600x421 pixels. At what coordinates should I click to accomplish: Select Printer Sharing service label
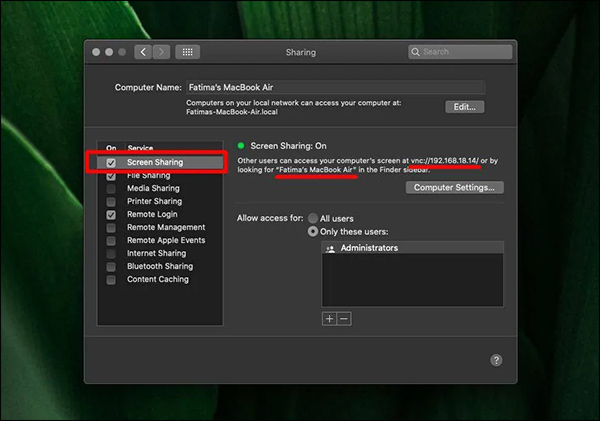tap(155, 201)
